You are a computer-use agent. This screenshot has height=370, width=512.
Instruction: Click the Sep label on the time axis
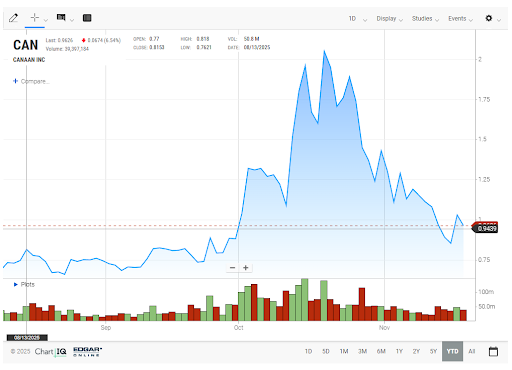point(106,328)
